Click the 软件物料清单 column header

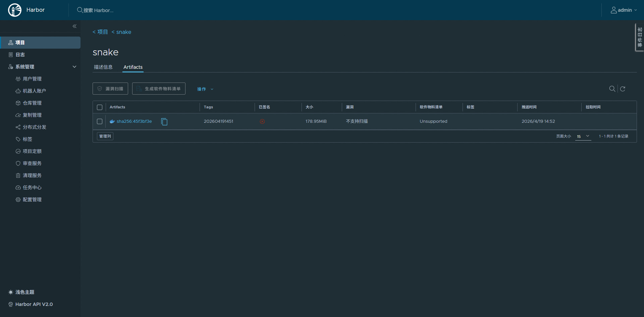(431, 107)
